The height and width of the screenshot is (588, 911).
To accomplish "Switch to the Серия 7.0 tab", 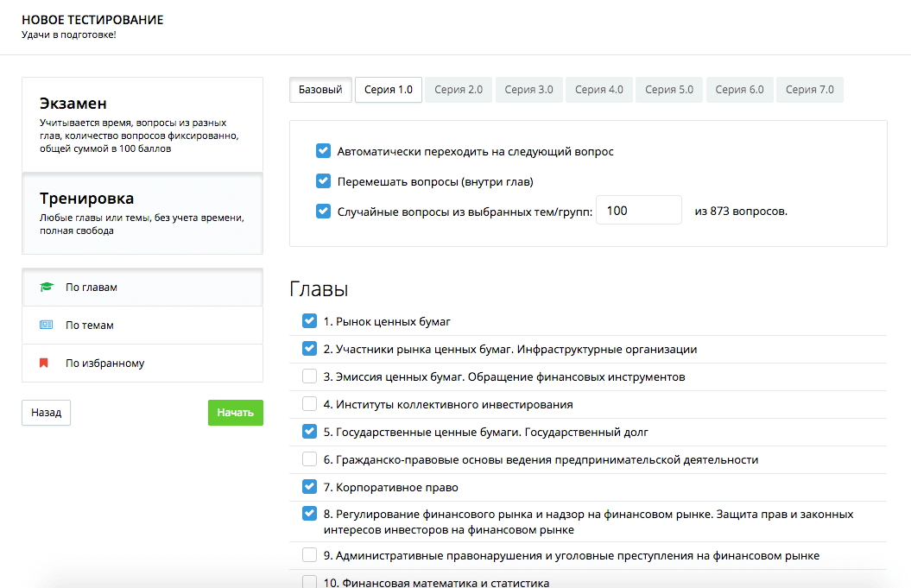I will [809, 90].
